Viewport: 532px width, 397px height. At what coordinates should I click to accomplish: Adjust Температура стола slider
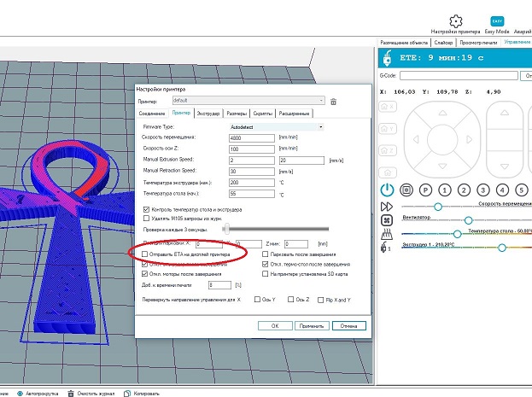pyautogui.click(x=457, y=234)
